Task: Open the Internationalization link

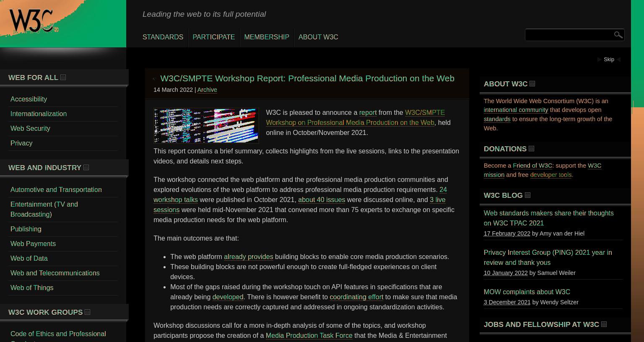Action: [39, 114]
